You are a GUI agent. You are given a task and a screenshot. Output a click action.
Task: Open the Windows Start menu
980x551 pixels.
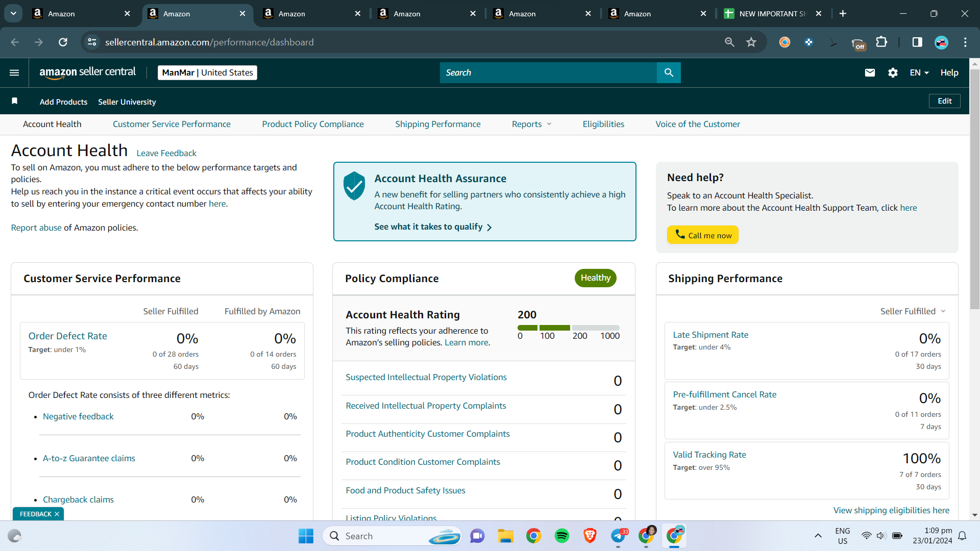pyautogui.click(x=306, y=536)
